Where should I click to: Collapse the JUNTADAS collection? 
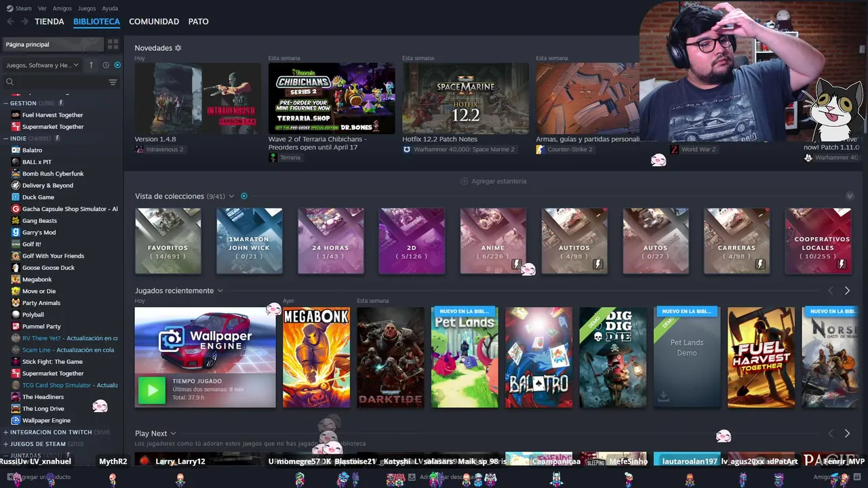[x=5, y=455]
